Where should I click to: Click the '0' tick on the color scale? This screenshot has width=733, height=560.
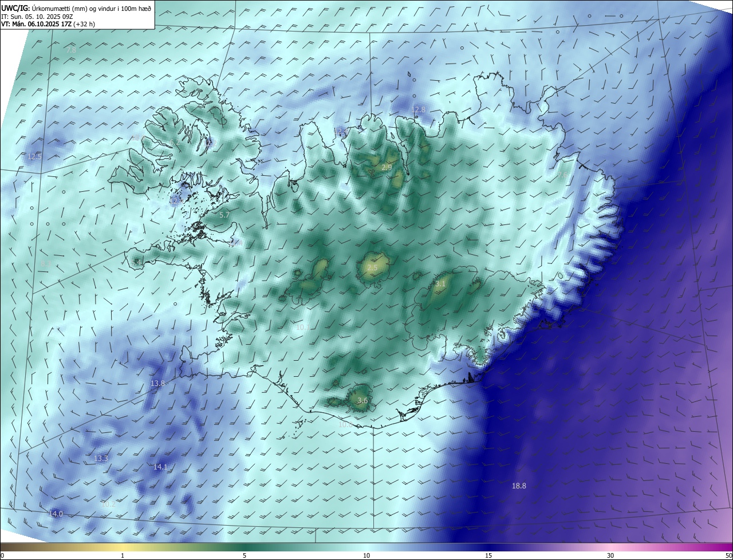click(x=2, y=555)
